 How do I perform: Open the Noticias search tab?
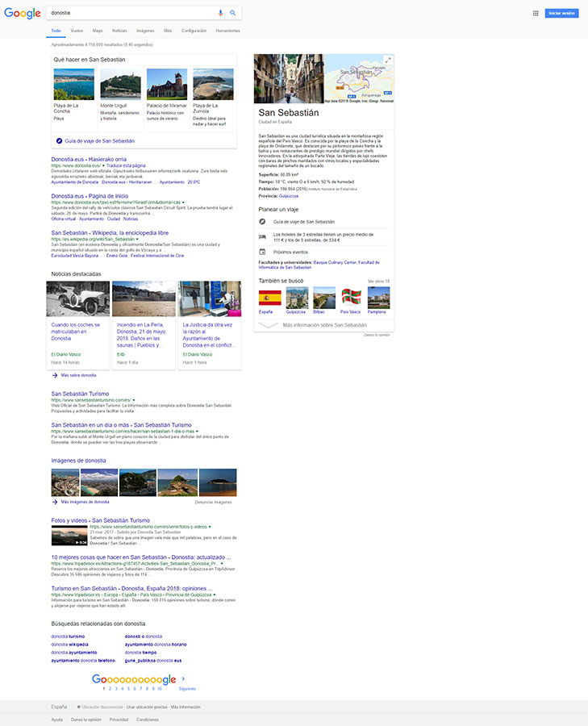coord(119,30)
